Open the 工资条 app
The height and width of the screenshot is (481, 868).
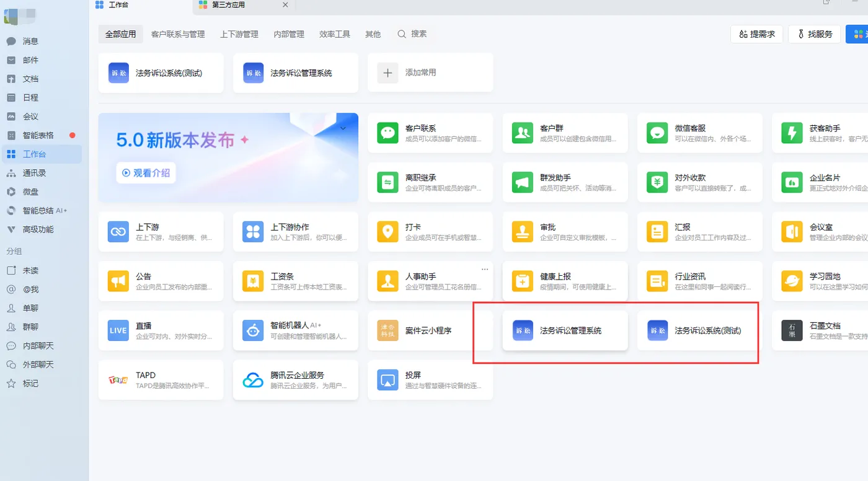tap(296, 281)
